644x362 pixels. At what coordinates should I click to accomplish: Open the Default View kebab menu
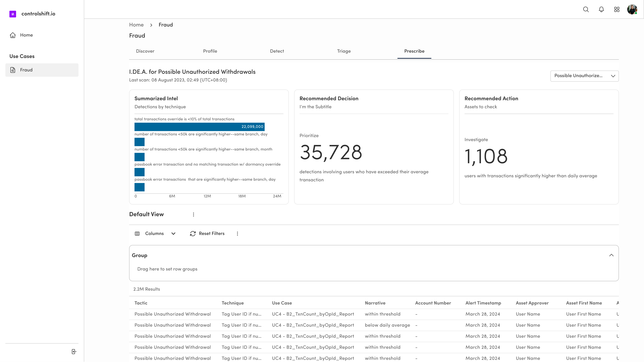194,215
